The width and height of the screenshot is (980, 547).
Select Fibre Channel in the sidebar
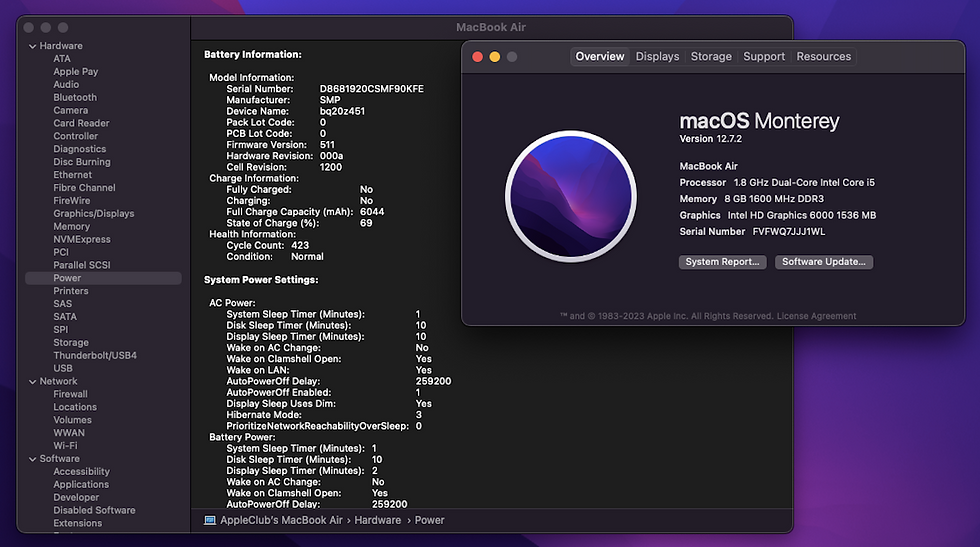pyautogui.click(x=84, y=188)
